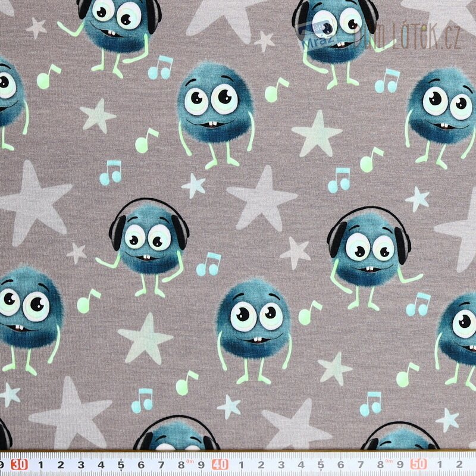Click the digit 5 between ruler marks 40 and 50
Screen dimensions: 476x476
coord(320,464)
